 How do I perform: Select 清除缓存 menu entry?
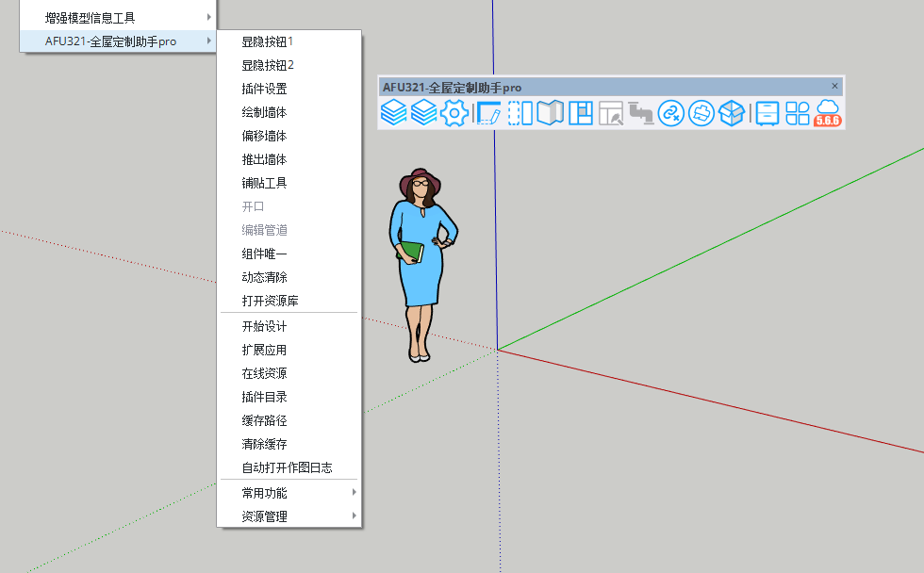pyautogui.click(x=264, y=444)
